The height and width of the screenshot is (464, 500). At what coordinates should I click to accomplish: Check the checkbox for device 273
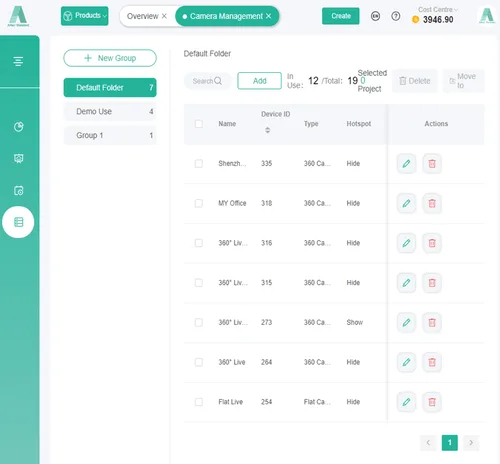(199, 322)
